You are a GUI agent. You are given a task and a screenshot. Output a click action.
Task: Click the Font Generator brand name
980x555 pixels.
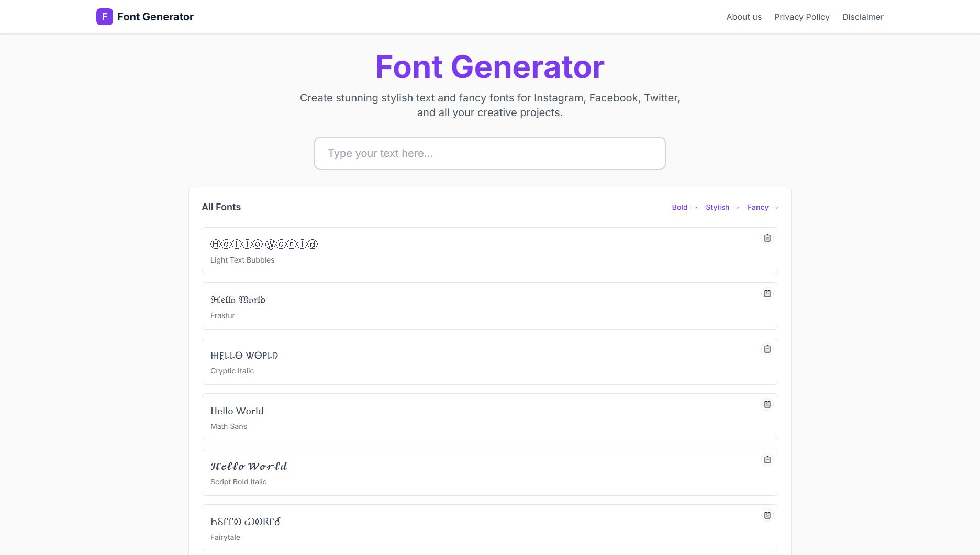pyautogui.click(x=155, y=17)
